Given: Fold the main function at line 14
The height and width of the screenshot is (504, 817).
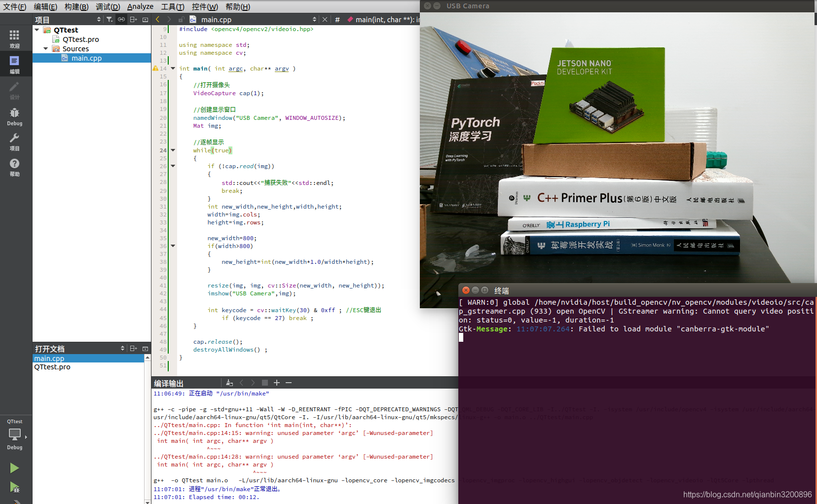Looking at the screenshot, I should pyautogui.click(x=173, y=69).
